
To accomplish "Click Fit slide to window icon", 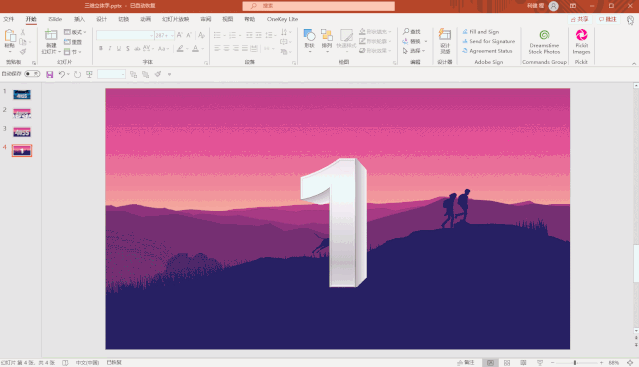I will click(630, 363).
